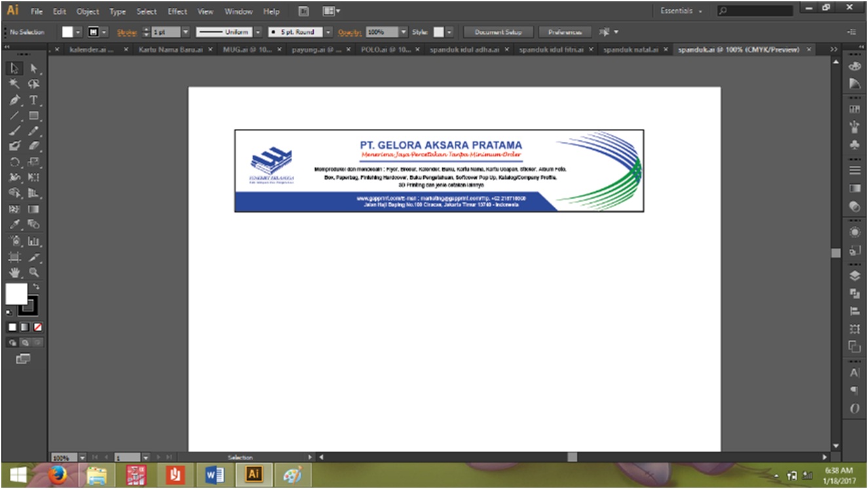Click the toolbox Fill color swatch

tap(16, 294)
